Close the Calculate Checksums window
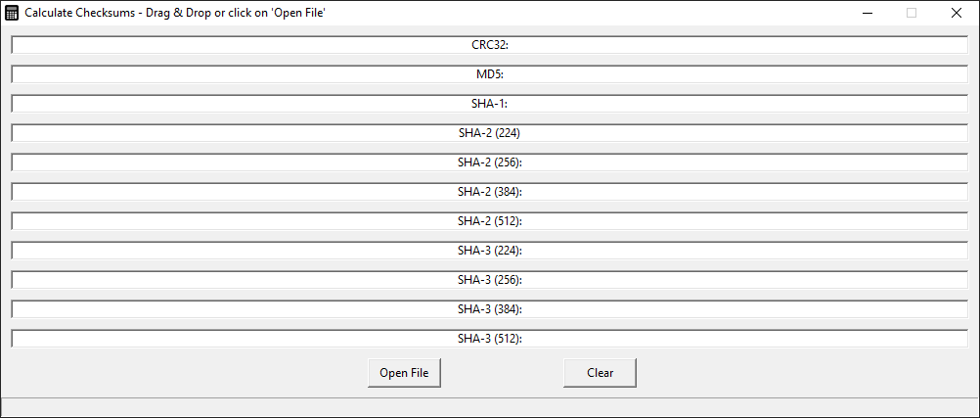The height and width of the screenshot is (418, 980). tap(957, 13)
